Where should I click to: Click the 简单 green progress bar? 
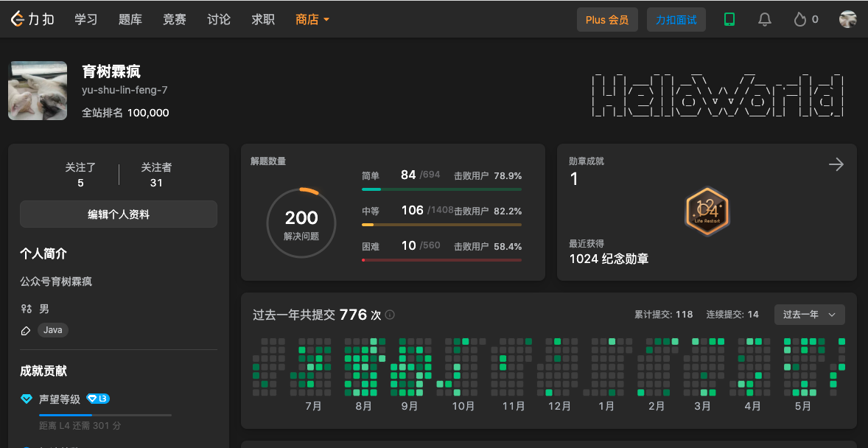(x=441, y=189)
